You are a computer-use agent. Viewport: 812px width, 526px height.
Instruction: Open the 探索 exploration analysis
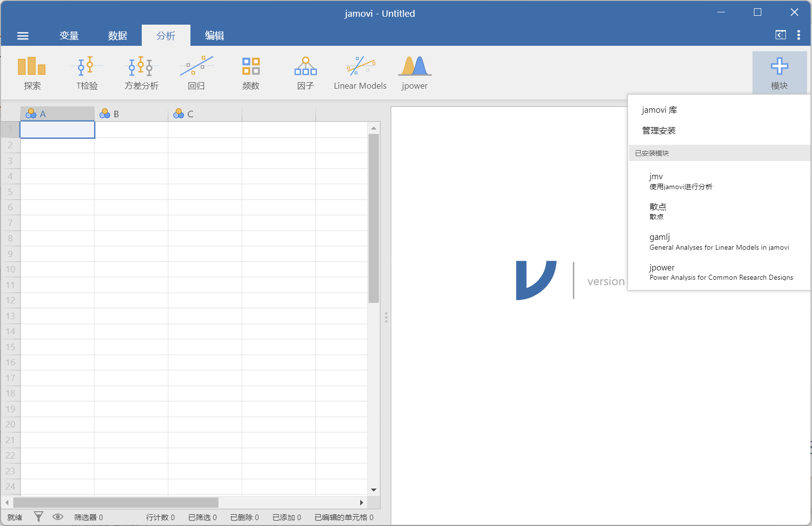[32, 73]
